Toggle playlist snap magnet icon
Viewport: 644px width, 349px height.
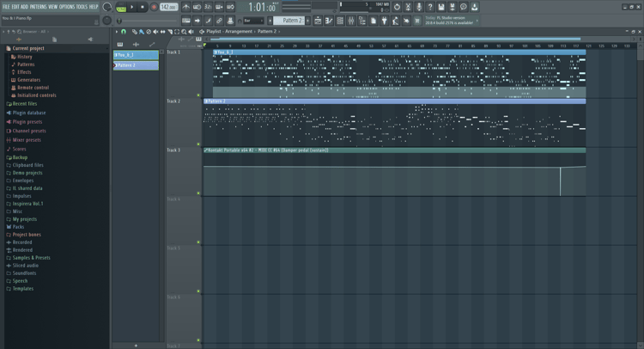pos(124,32)
